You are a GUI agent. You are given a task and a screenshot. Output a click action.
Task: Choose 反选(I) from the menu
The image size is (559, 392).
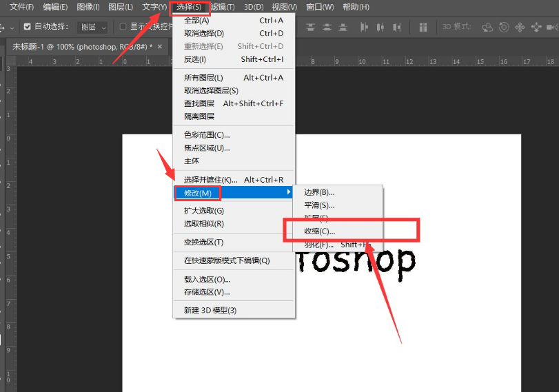tap(234, 59)
